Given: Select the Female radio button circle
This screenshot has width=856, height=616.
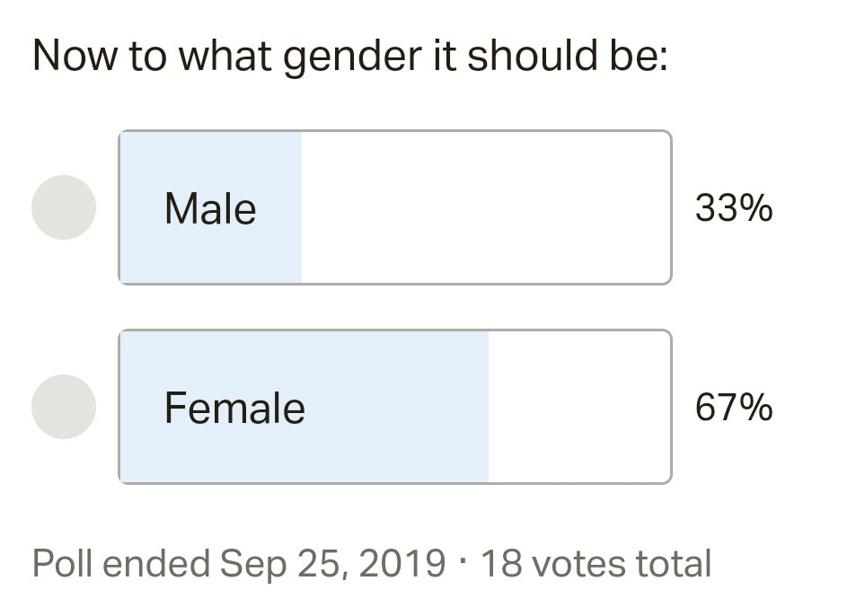Looking at the screenshot, I should coord(64,407).
